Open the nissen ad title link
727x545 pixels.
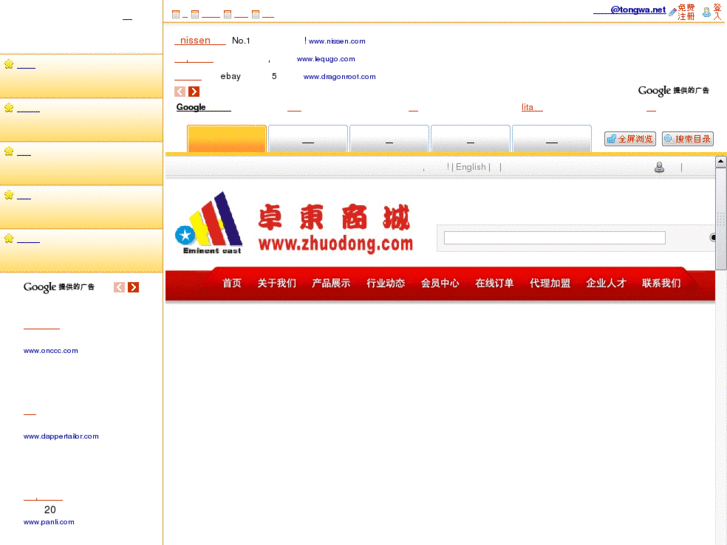(x=200, y=41)
